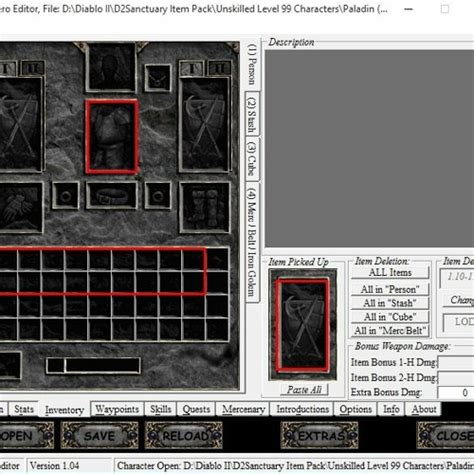Select the helmet equipment slot

[x=111, y=67]
